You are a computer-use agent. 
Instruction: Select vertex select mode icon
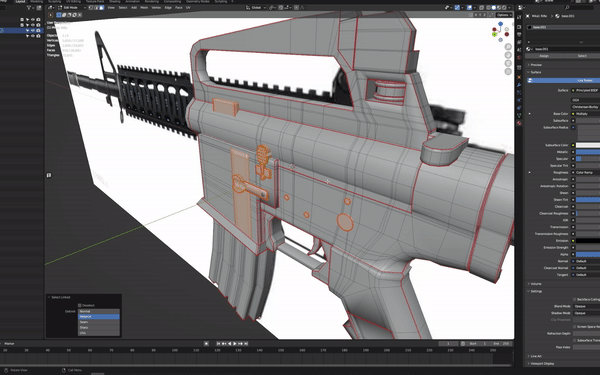(x=91, y=8)
